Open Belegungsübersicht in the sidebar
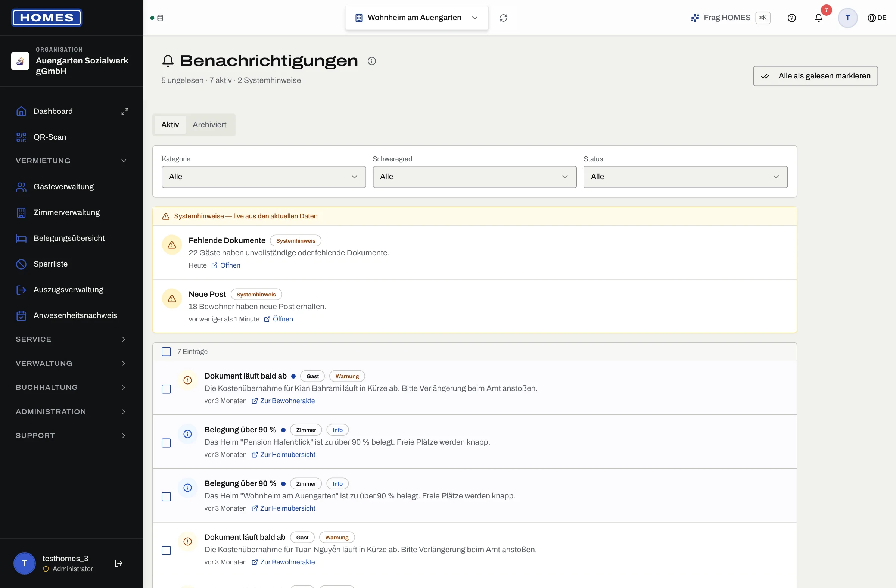This screenshot has height=588, width=896. tap(72, 238)
